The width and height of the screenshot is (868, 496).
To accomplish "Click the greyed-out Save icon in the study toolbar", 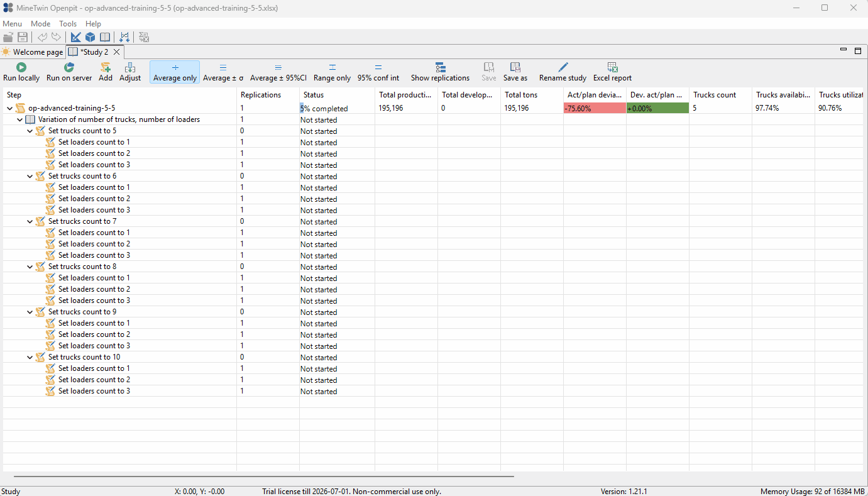I will point(488,67).
